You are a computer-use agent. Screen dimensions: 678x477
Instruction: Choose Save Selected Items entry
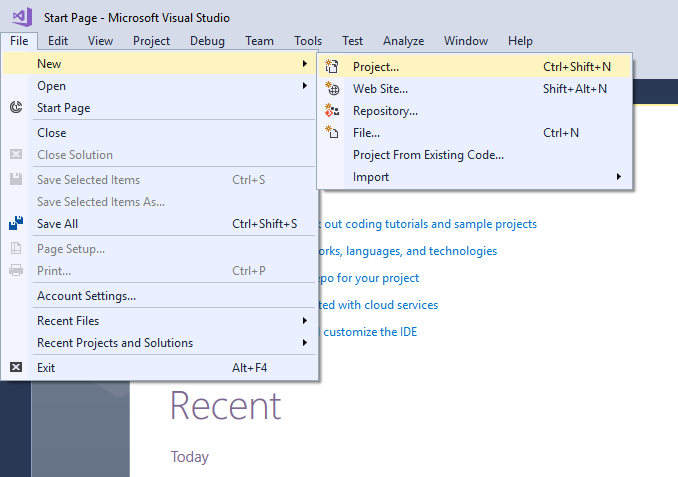click(x=159, y=179)
